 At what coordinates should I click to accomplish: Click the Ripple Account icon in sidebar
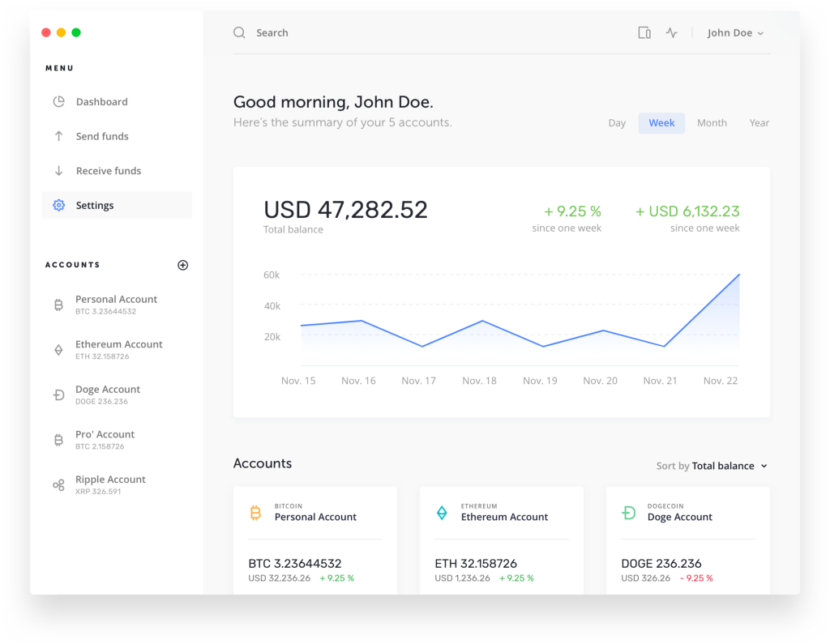(x=58, y=484)
